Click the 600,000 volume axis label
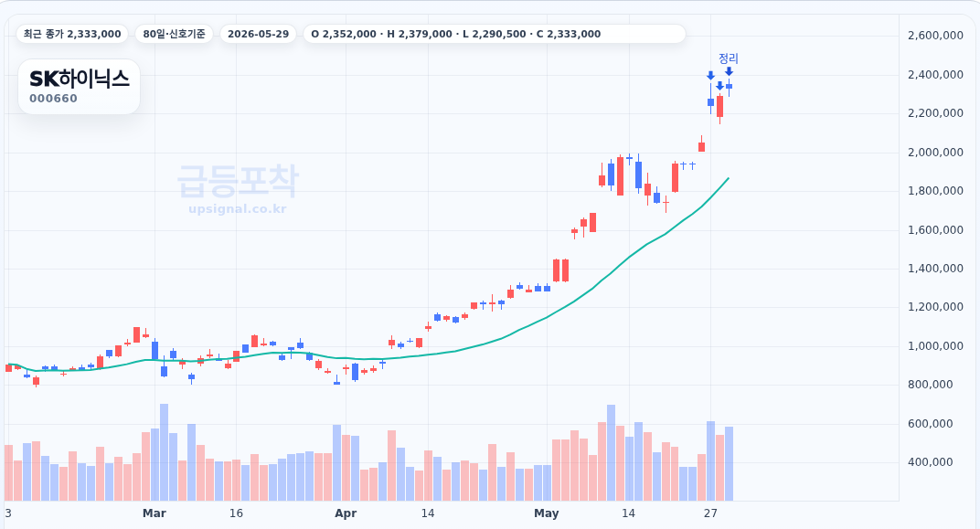Image resolution: width=980 pixels, height=529 pixels. [x=930, y=423]
